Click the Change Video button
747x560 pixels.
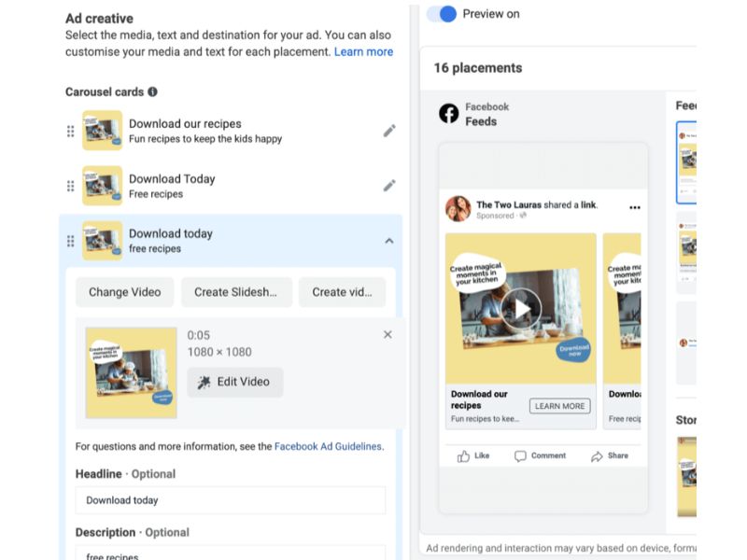125,292
